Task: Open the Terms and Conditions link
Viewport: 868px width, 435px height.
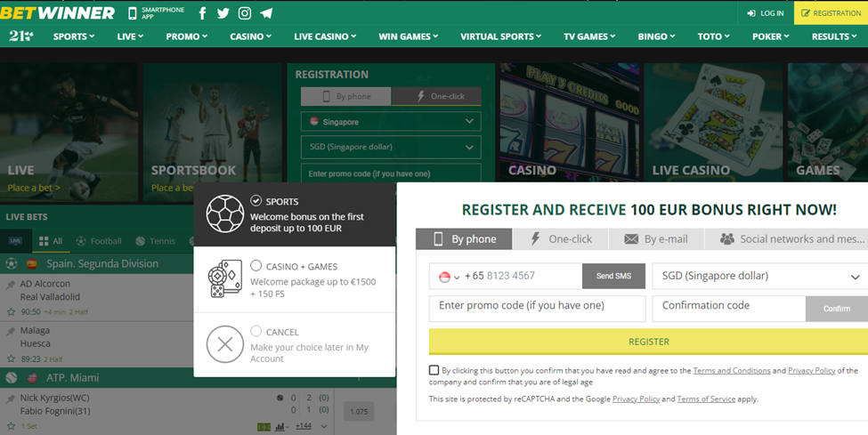Action: coord(731,371)
